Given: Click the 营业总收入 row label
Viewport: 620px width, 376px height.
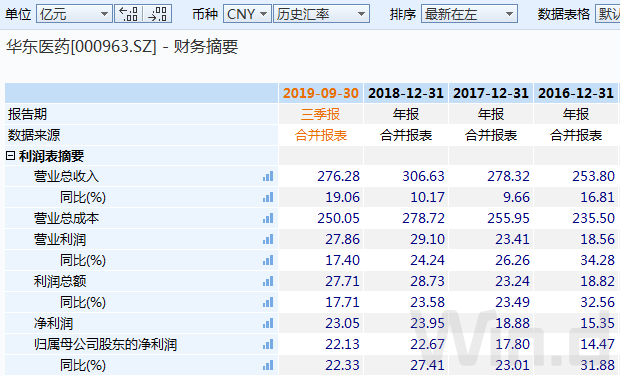Looking at the screenshot, I should point(66,176).
